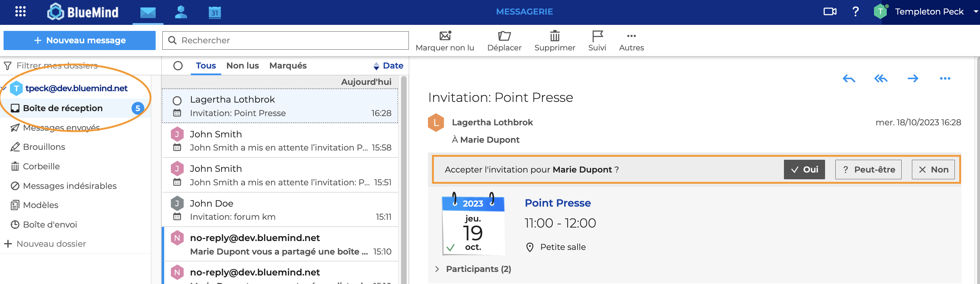Viewport: 980px width, 284px height.
Task: Toggle the select-all messages circle
Action: 178,66
